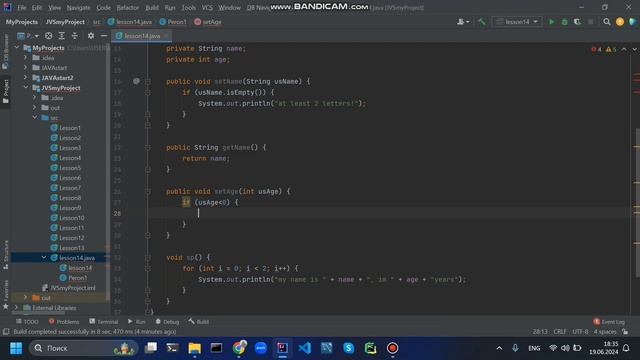Open the Terminal tool window button

click(104, 322)
